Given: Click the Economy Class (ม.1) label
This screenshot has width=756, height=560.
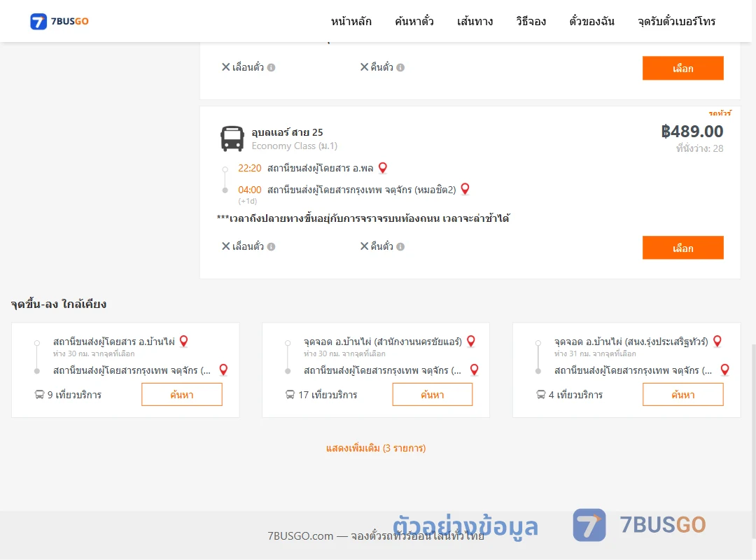Looking at the screenshot, I should coord(294,146).
